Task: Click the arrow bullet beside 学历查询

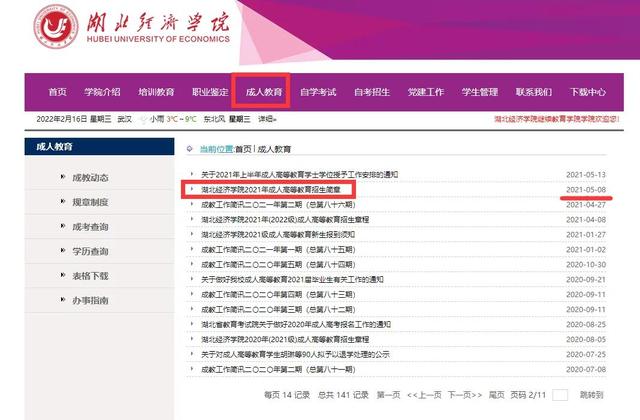Action: click(x=63, y=250)
